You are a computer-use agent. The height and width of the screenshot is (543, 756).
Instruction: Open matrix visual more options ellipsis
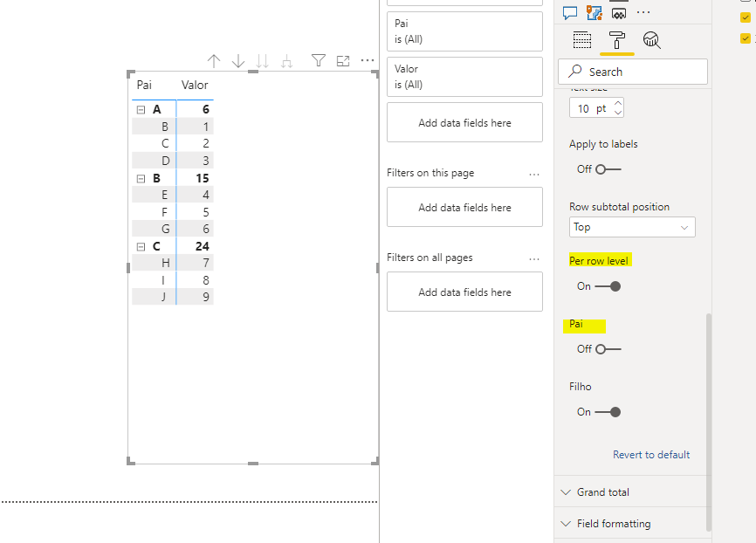pos(368,60)
